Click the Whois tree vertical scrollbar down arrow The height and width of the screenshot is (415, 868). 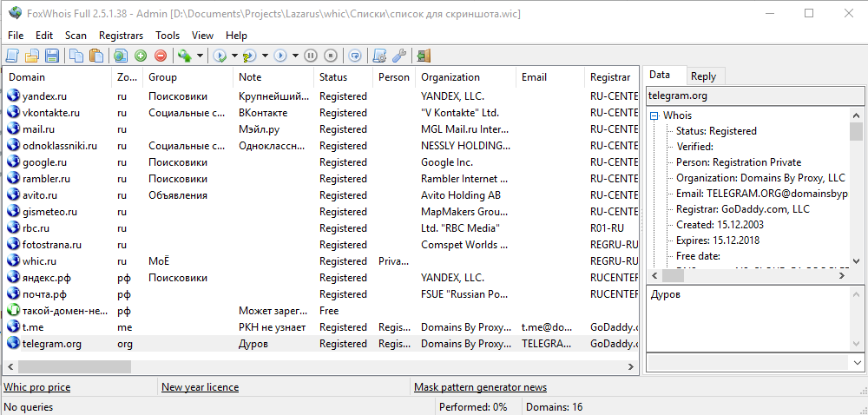pyautogui.click(x=857, y=261)
